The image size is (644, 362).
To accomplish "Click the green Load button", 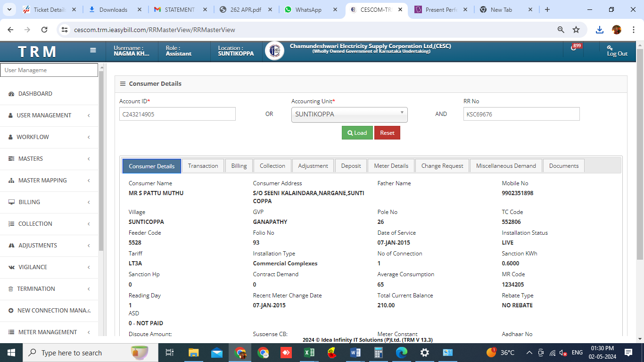I will point(357,133).
